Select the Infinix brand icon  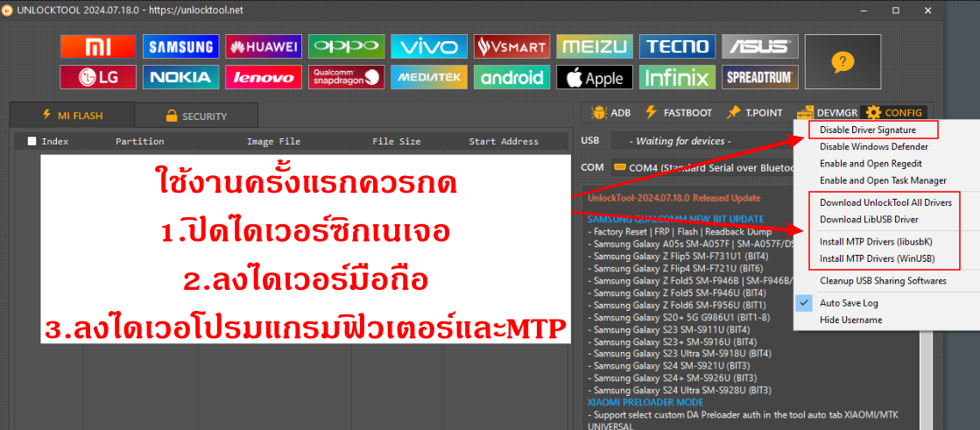click(x=678, y=77)
